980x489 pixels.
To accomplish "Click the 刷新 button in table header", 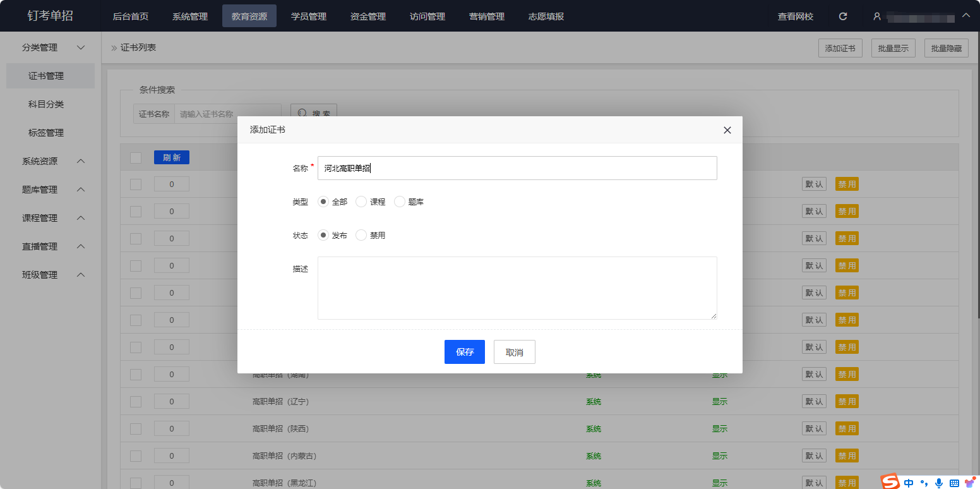I will point(172,158).
